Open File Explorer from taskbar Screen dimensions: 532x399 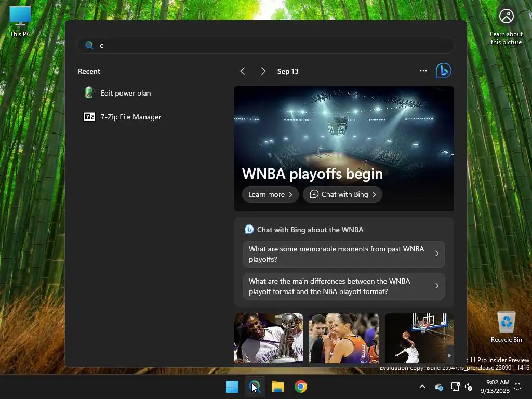tap(278, 387)
